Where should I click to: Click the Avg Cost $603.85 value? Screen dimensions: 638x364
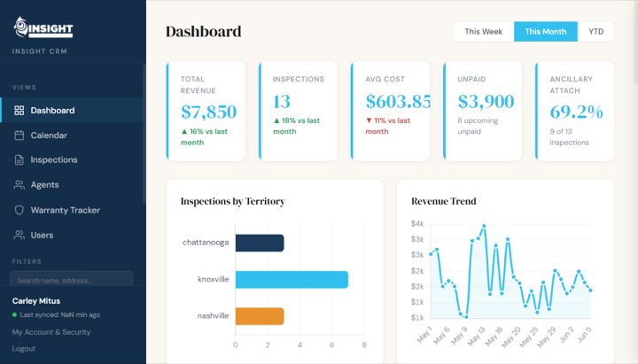pyautogui.click(x=398, y=101)
